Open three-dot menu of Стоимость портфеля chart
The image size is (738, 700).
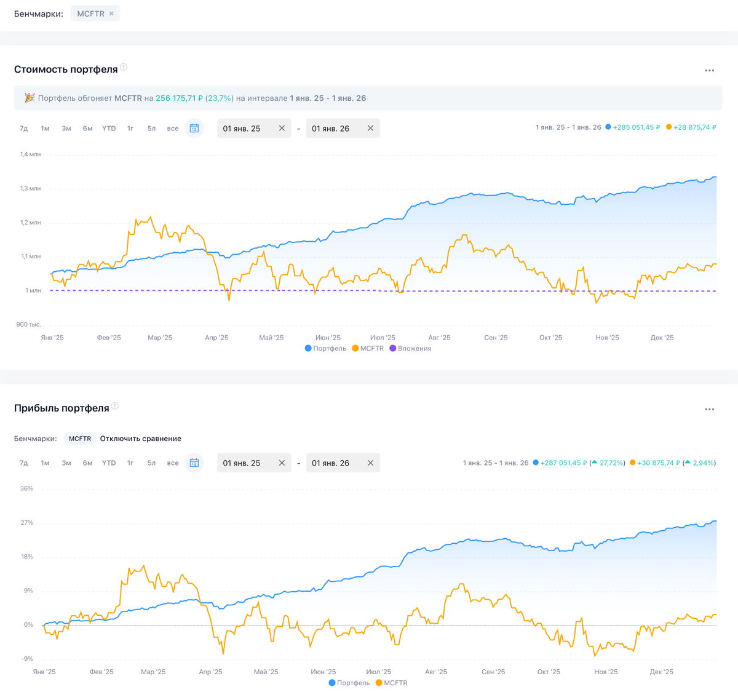(709, 71)
